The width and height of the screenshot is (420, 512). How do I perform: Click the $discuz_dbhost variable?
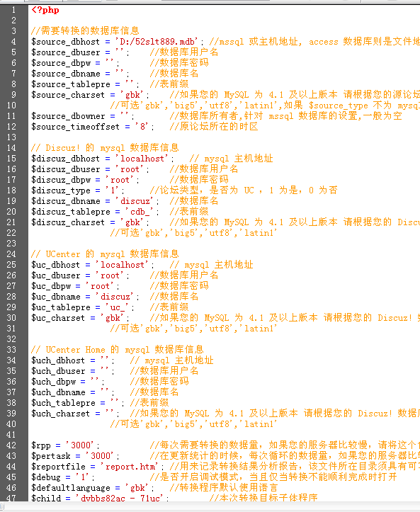click(66, 159)
